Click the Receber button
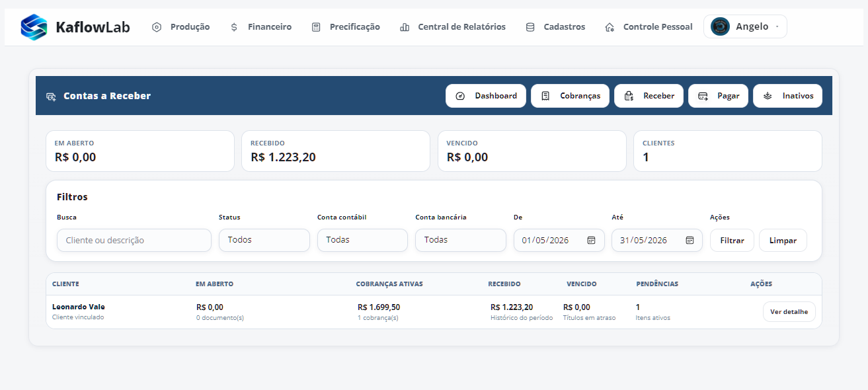The height and width of the screenshot is (390, 868). (x=649, y=96)
